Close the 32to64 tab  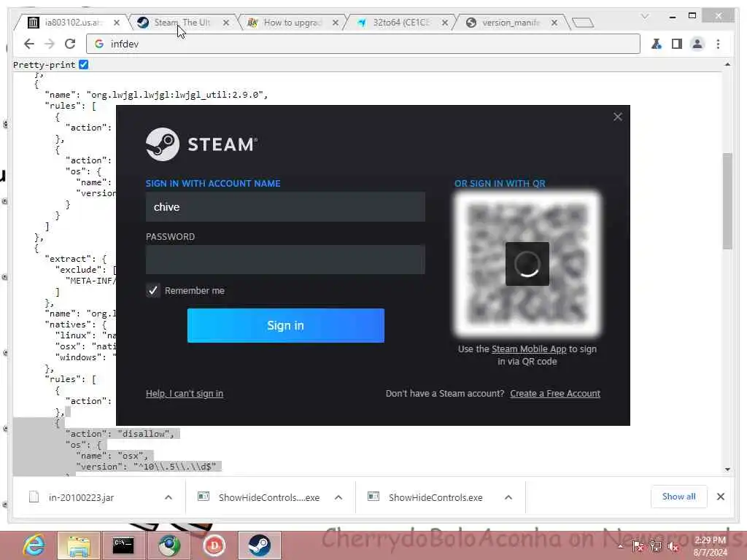(x=444, y=23)
